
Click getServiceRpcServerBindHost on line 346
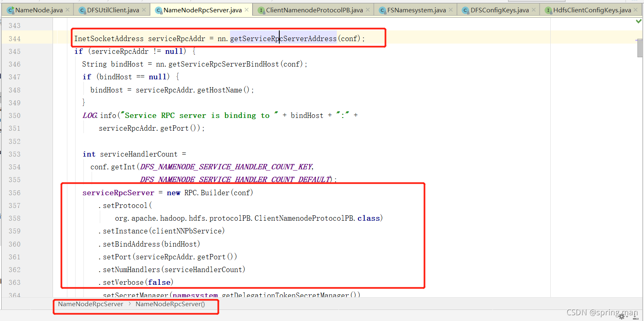pos(224,64)
